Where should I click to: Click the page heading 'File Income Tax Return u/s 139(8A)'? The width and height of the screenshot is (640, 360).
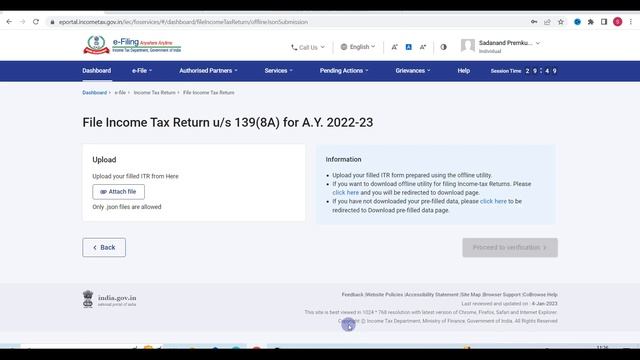click(x=228, y=122)
